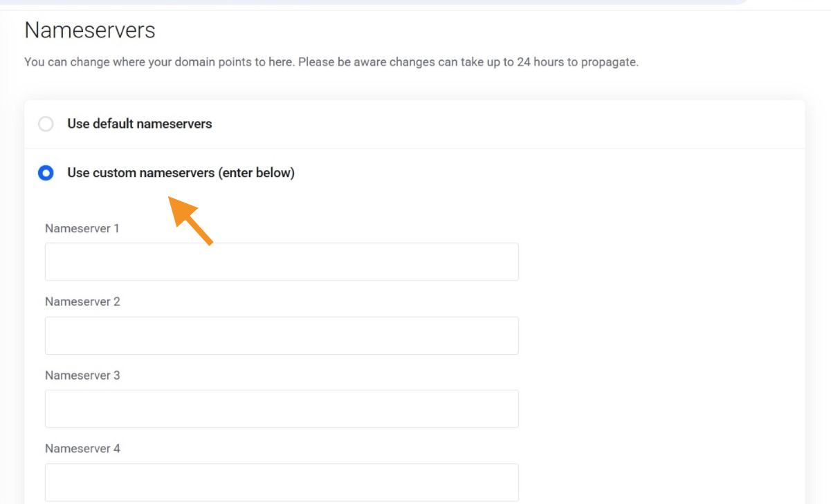Click the '(enter below)' hint text

(x=257, y=173)
